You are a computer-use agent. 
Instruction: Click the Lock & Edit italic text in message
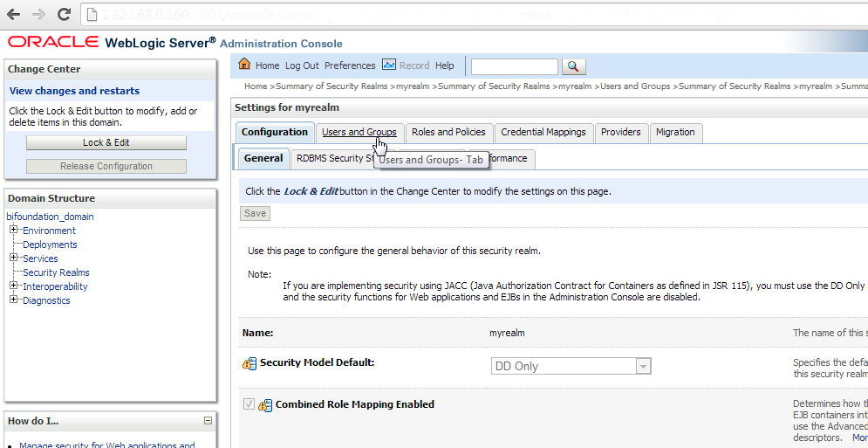click(x=311, y=191)
